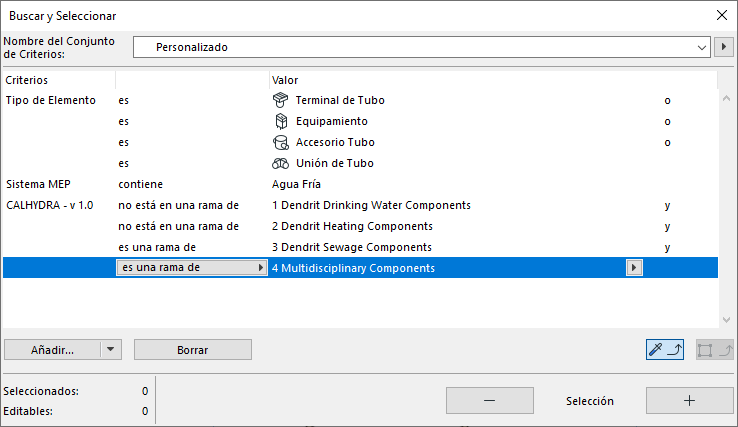Screen dimensions: 738x427
Task: Close the Buscar y Seleccionar dialog
Action: tap(721, 15)
